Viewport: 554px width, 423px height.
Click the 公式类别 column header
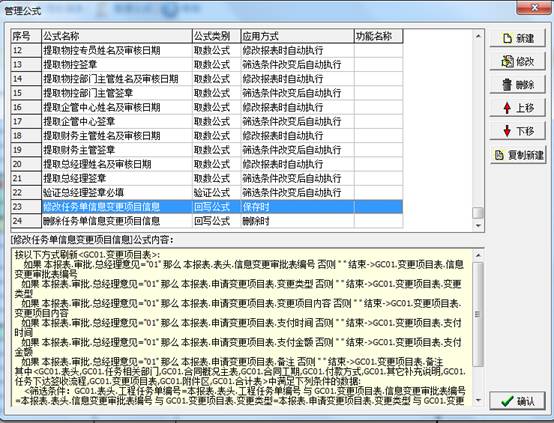tap(217, 36)
